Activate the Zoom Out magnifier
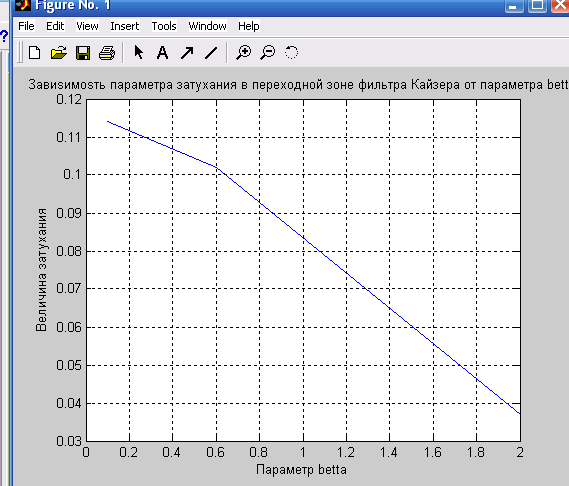This screenshot has height=486, width=569. click(x=268, y=53)
